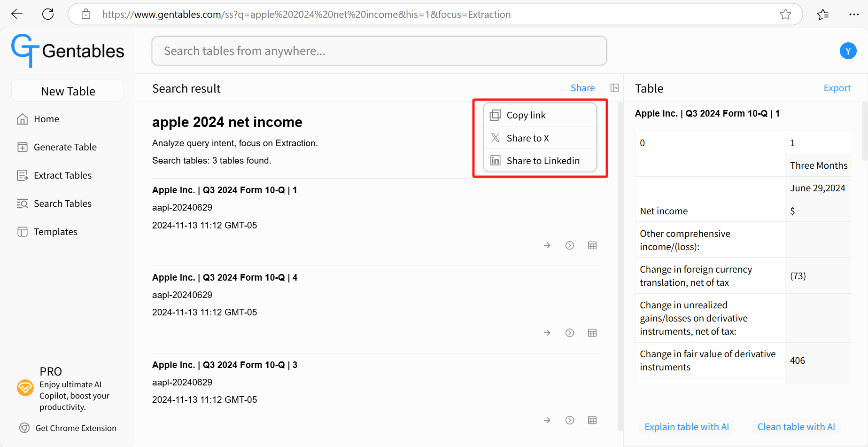Viewport: 868px width, 447px height.
Task: Open result Apple Inc. Q3 2024 Form 10-Q | 1
Action: [x=225, y=190]
